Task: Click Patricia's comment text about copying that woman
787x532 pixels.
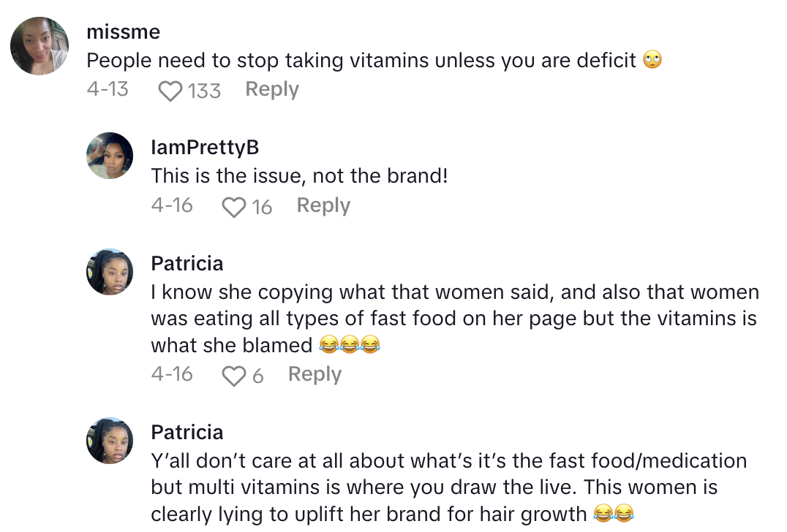Action: point(453,319)
